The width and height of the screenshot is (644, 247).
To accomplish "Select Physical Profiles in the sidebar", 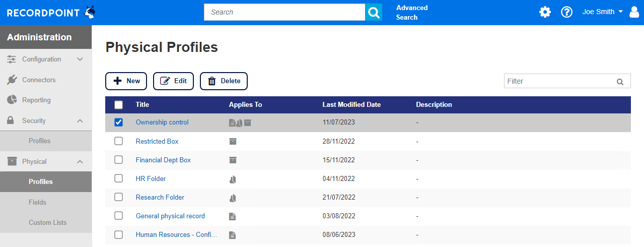I will click(46, 181).
